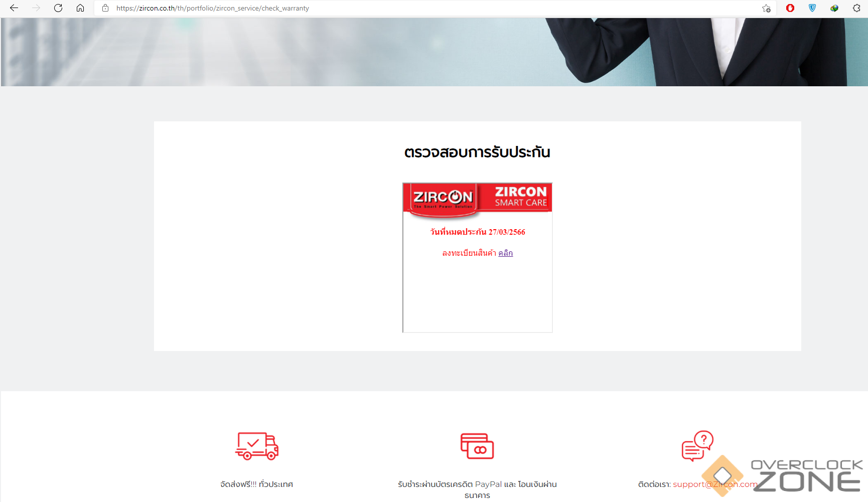Open the browser extensions puzzle menu
Image resolution: width=868 pixels, height=502 pixels.
coord(856,8)
